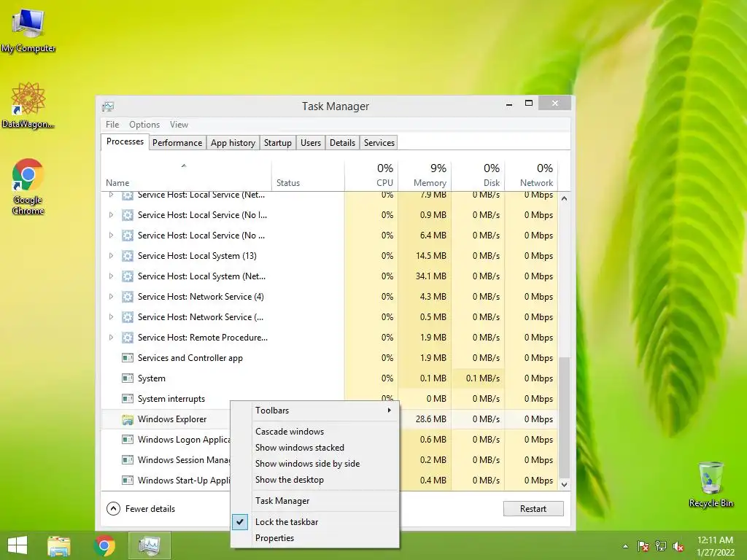Image resolution: width=747 pixels, height=560 pixels.
Task: Open the File menu
Action: coord(112,124)
